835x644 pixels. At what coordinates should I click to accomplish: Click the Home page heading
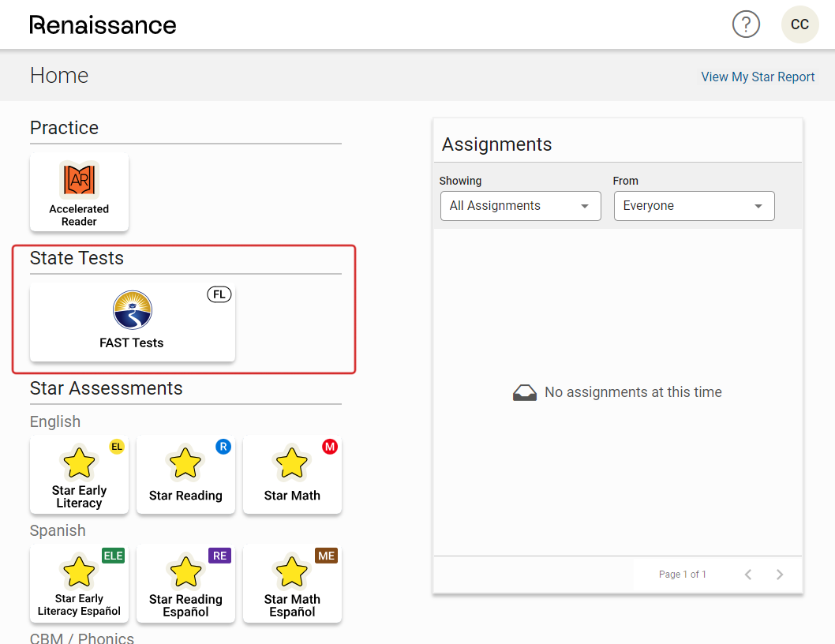pos(59,76)
